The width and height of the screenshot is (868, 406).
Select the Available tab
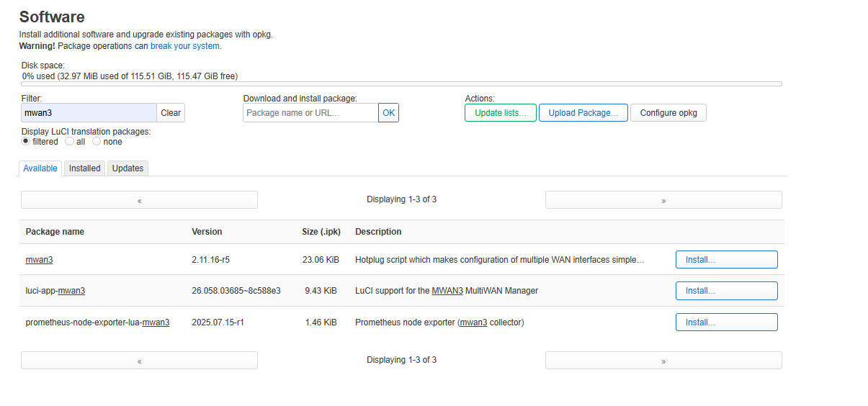(40, 168)
